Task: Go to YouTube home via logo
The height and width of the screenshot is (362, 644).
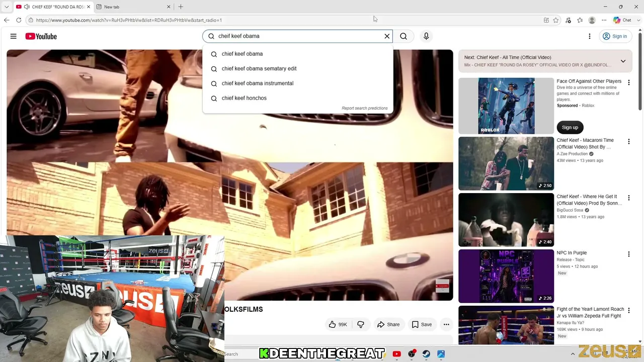Action: [x=41, y=36]
